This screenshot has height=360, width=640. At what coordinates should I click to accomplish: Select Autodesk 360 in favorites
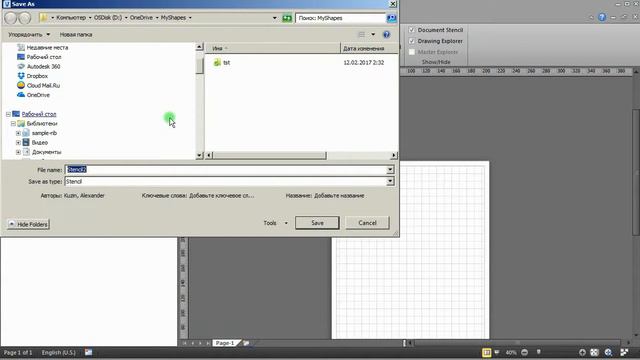click(x=38, y=66)
